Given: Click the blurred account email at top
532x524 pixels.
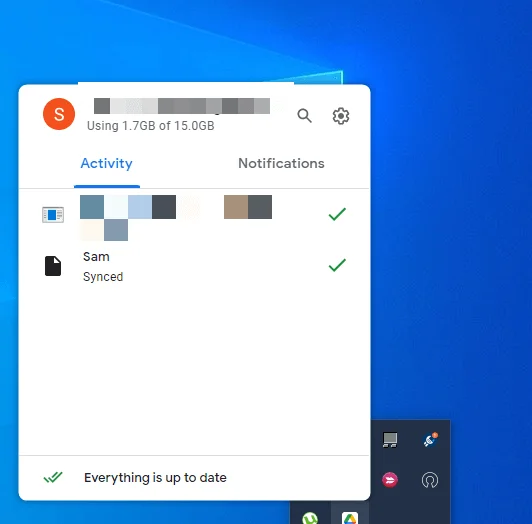Looking at the screenshot, I should pyautogui.click(x=182, y=106).
